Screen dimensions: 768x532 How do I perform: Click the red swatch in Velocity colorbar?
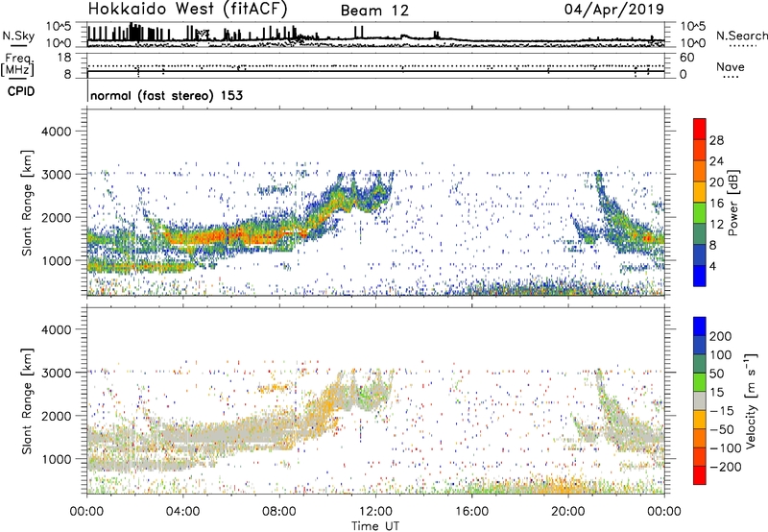pyautogui.click(x=700, y=475)
